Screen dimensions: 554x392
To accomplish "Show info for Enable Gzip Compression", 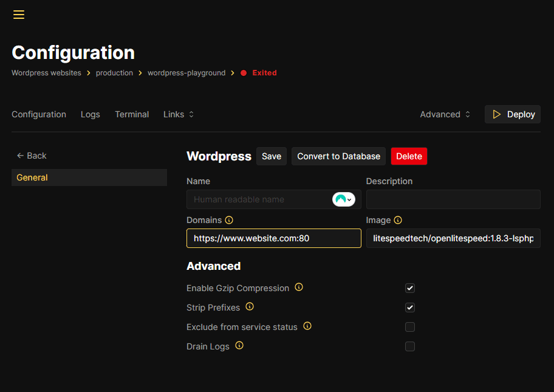I will (x=299, y=287).
